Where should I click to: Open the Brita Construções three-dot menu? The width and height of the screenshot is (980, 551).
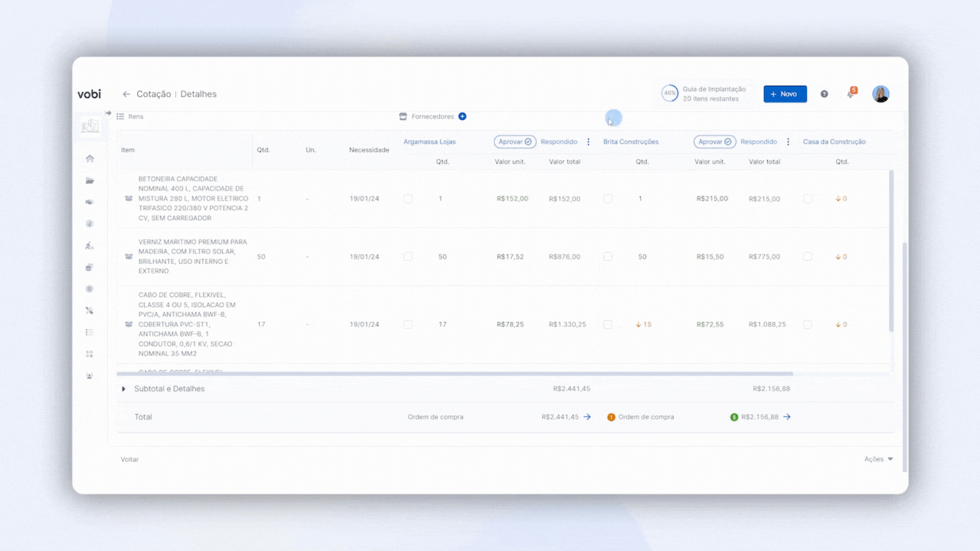coord(788,142)
